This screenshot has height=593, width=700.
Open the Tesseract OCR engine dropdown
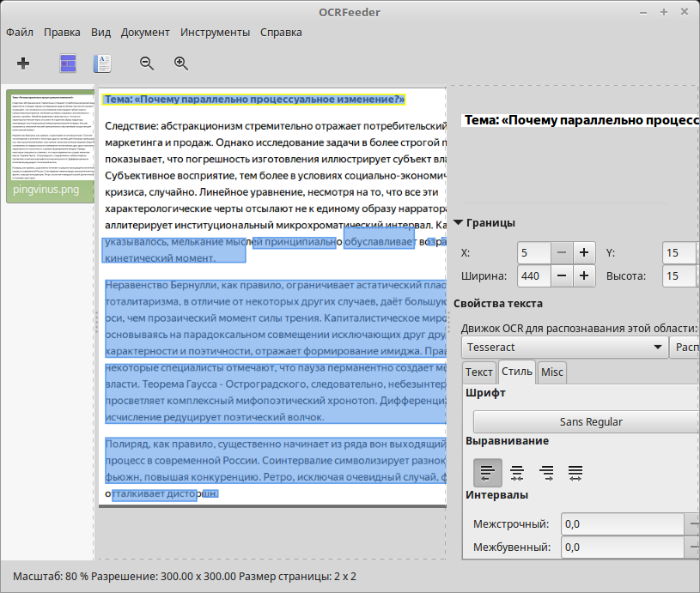tap(565, 348)
